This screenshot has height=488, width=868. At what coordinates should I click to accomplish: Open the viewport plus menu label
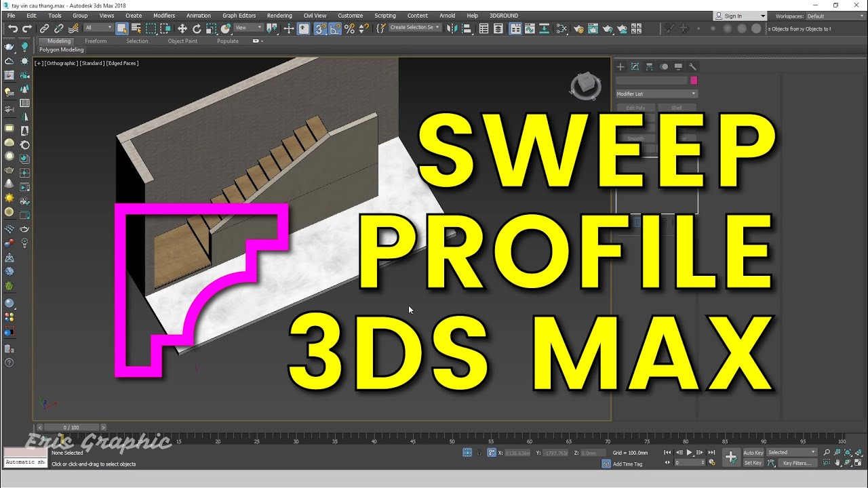coord(39,63)
